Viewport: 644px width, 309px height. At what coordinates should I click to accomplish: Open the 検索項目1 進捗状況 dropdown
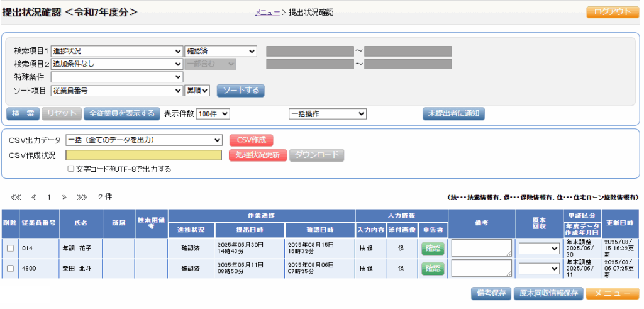coord(117,52)
